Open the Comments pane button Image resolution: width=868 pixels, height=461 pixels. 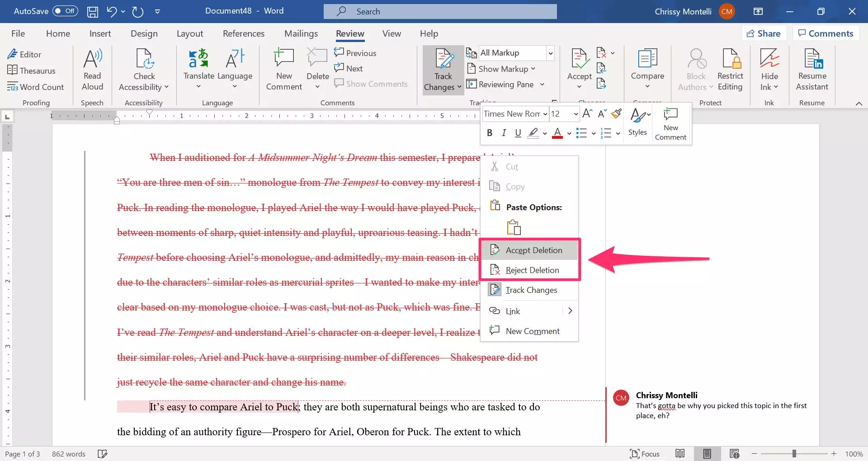click(826, 33)
